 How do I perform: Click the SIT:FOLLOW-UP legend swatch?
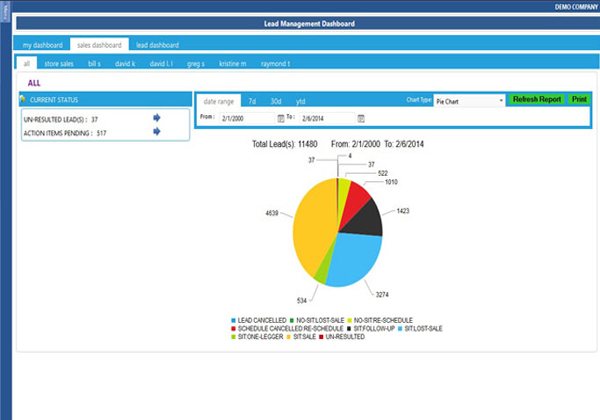[x=349, y=329]
